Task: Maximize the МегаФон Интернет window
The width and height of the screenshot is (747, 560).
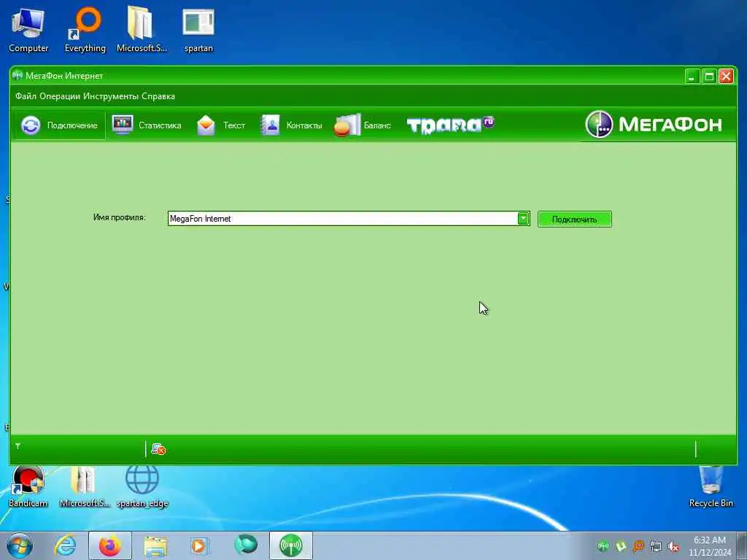Action: 709,76
